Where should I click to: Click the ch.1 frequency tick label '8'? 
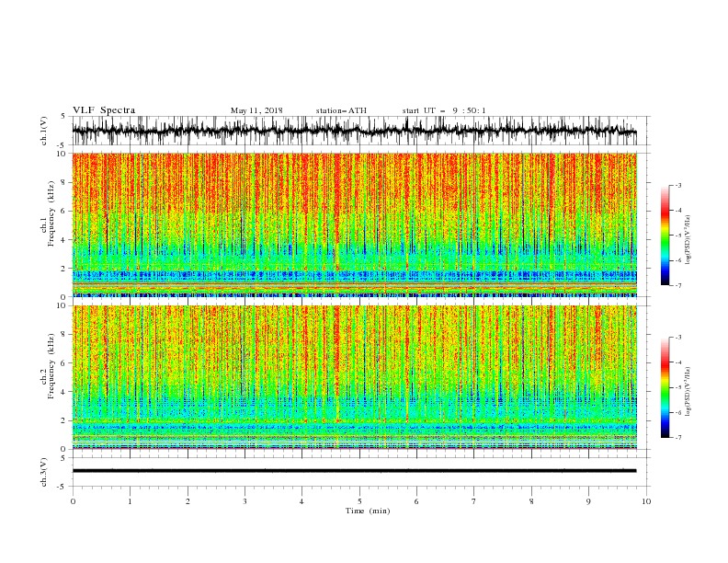point(64,182)
